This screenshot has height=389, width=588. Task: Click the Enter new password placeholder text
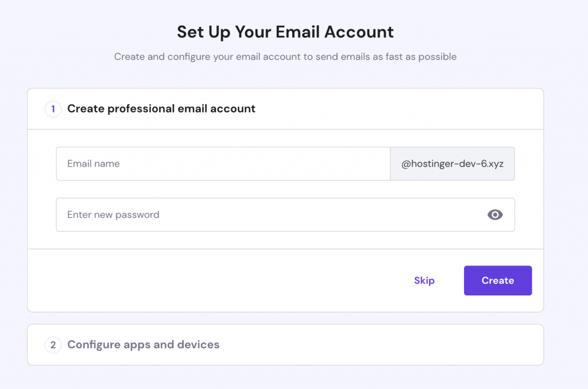113,215
